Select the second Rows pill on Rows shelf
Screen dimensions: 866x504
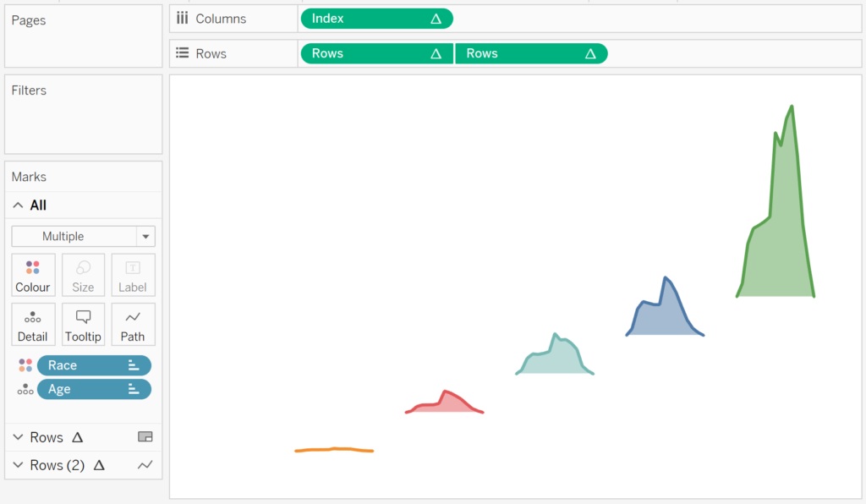tap(531, 53)
